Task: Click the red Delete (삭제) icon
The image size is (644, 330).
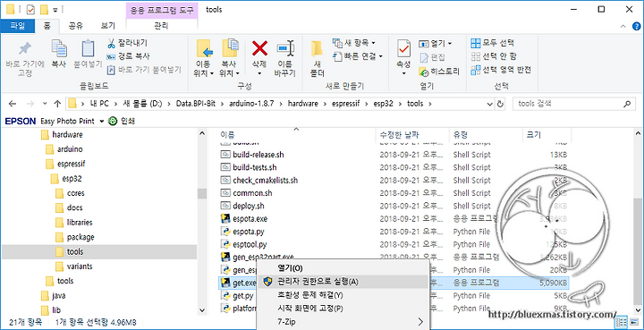Action: point(259,48)
